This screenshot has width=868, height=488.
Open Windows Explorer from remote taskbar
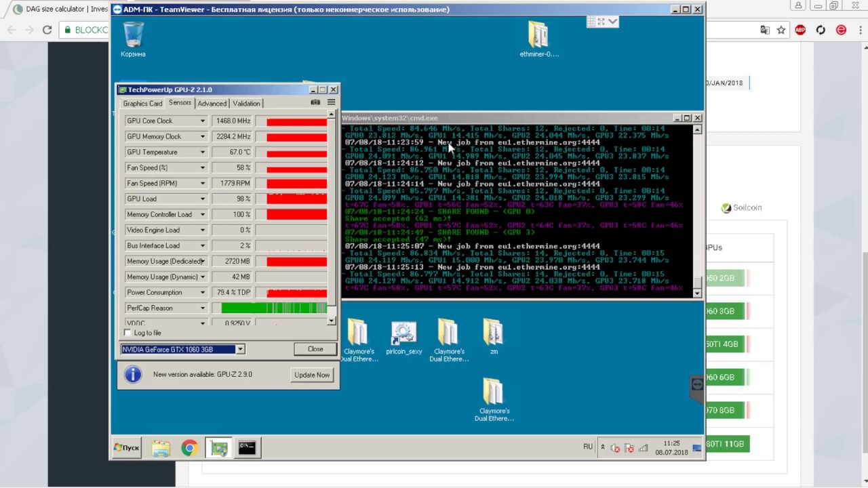[161, 448]
